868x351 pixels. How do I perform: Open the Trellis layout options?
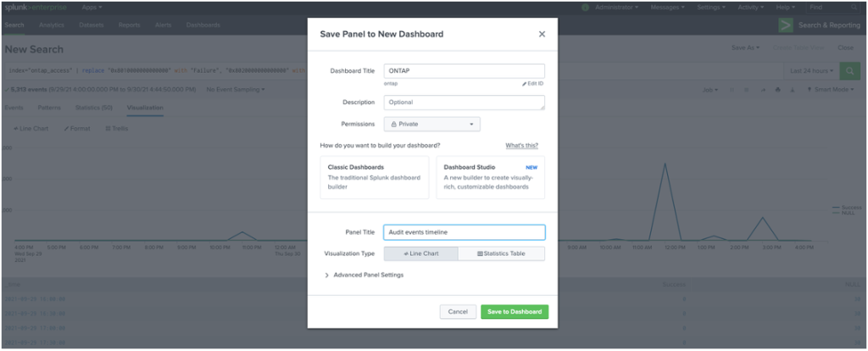point(117,128)
